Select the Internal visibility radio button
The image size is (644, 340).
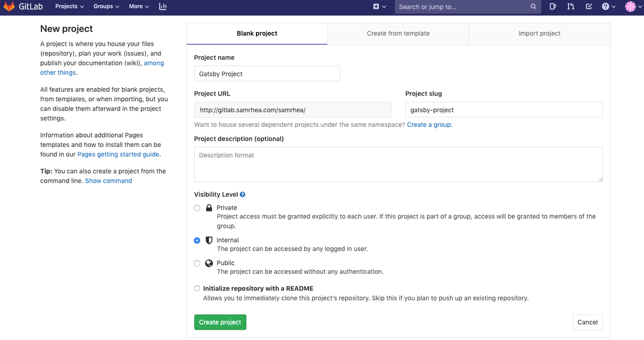point(197,241)
